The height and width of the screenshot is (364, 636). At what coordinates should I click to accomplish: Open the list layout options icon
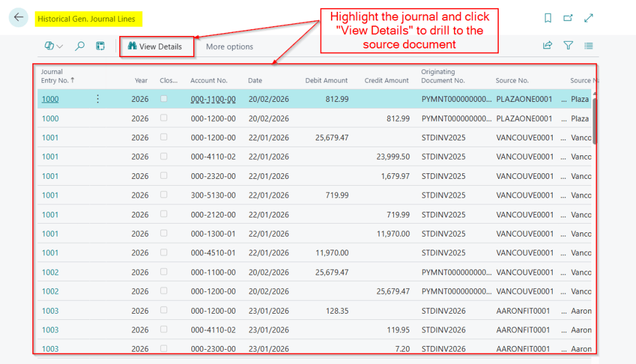point(589,45)
